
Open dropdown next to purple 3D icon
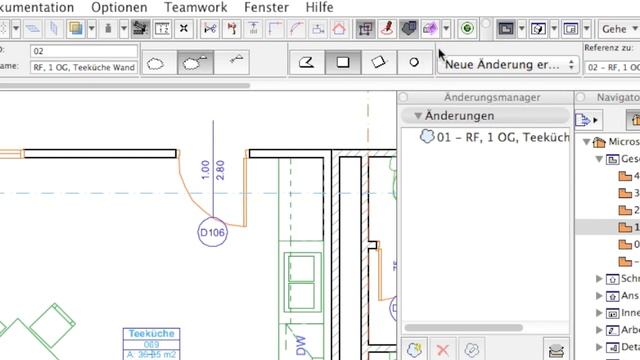click(x=446, y=29)
